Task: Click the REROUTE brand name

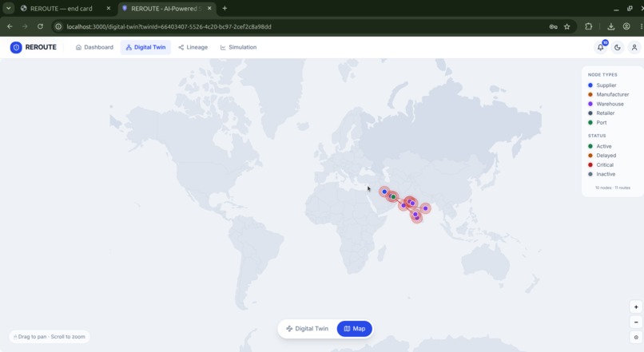Action: point(41,47)
